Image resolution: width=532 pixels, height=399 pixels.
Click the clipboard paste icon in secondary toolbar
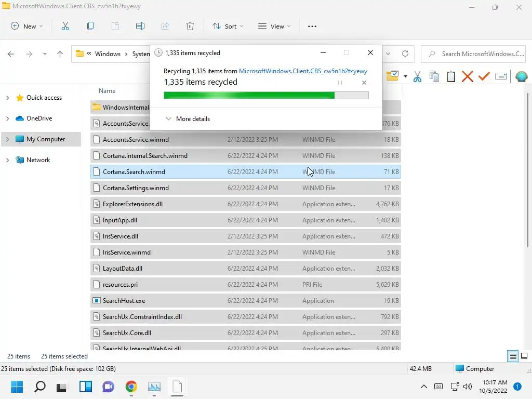pyautogui.click(x=451, y=76)
